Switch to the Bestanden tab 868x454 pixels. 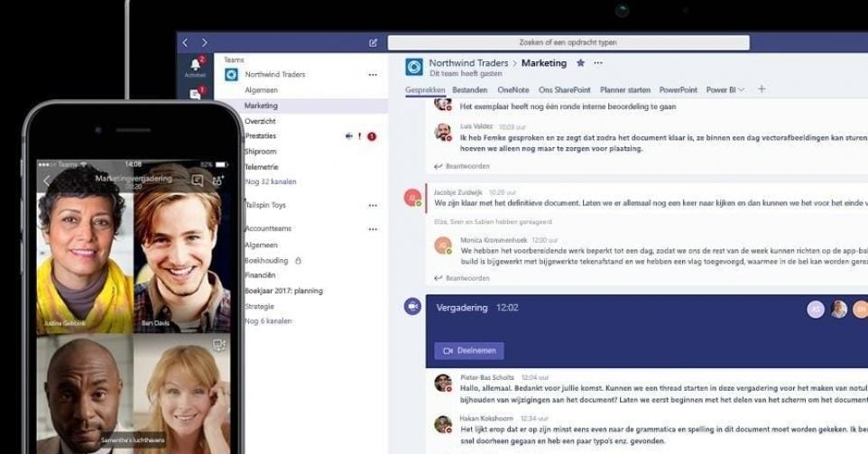(469, 90)
